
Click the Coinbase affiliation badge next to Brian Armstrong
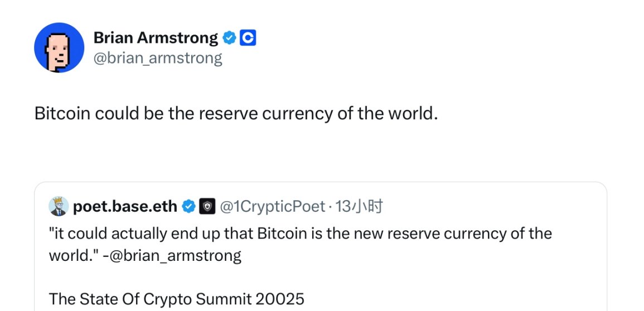tap(248, 38)
